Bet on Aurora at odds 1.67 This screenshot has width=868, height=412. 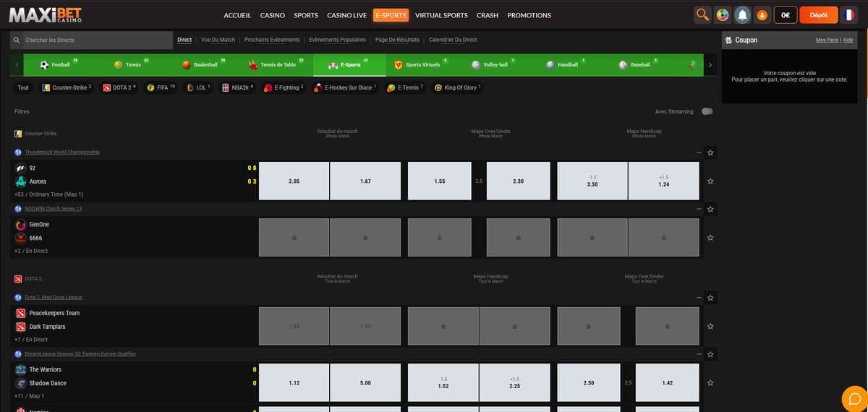pyautogui.click(x=365, y=181)
